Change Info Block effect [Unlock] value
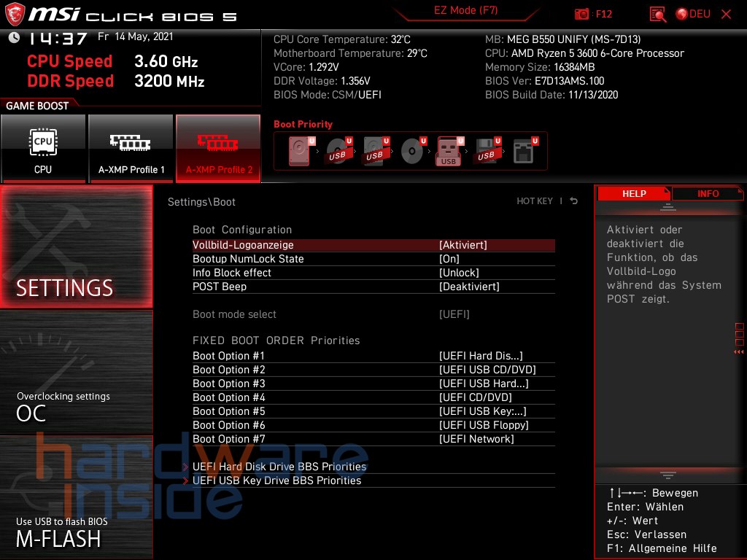This screenshot has height=560, width=747. 373,273
